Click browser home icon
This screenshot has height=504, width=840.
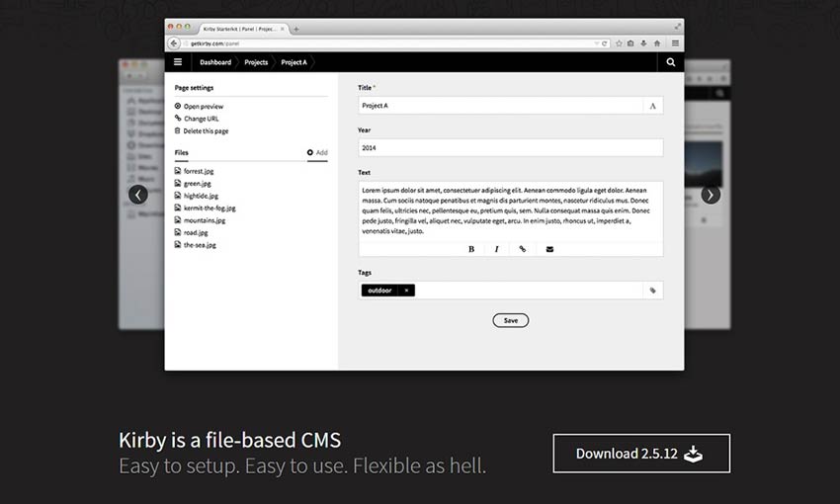pyautogui.click(x=657, y=43)
